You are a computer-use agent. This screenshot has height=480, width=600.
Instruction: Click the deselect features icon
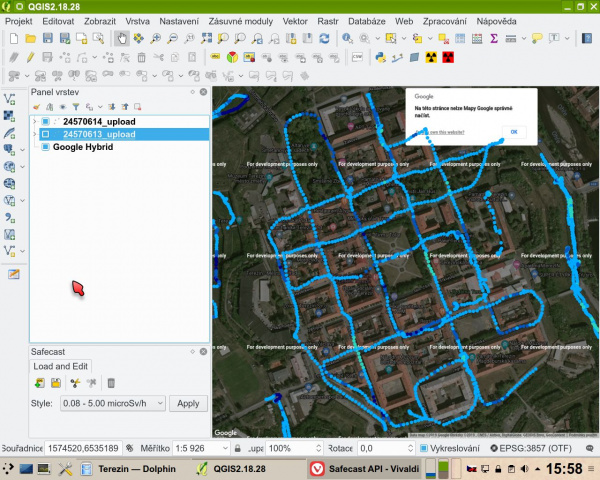[x=443, y=38]
